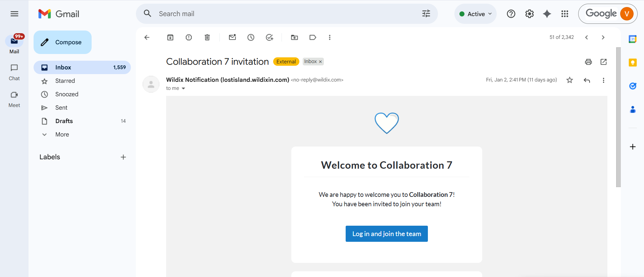Screen dimensions: 644x277
Task: Archive this email
Action: (170, 37)
